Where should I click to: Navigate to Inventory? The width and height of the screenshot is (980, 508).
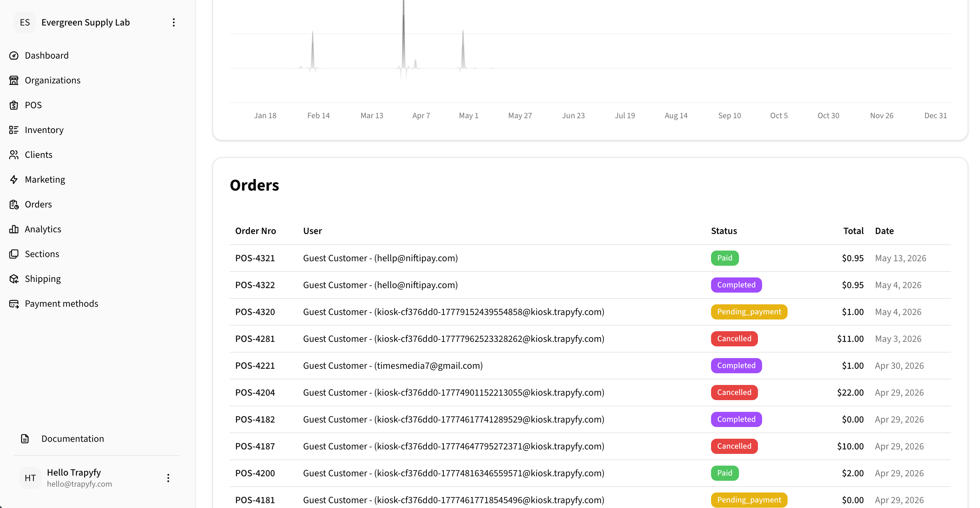44,130
